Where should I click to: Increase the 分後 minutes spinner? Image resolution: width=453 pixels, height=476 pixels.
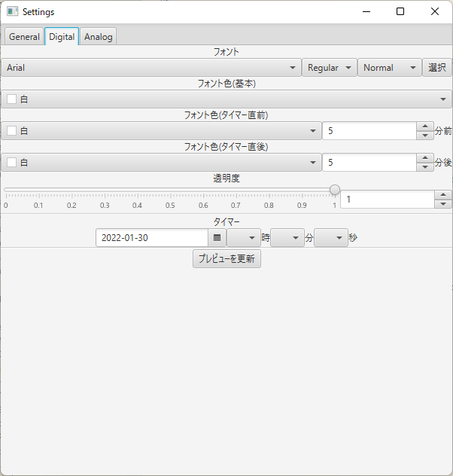coord(425,158)
